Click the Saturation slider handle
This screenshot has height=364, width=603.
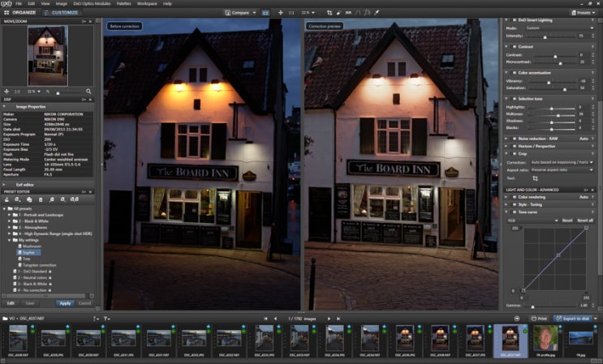[565, 89]
